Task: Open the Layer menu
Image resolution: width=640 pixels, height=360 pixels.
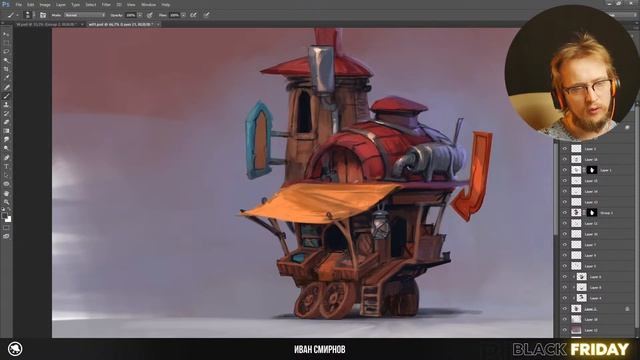Action: click(61, 4)
